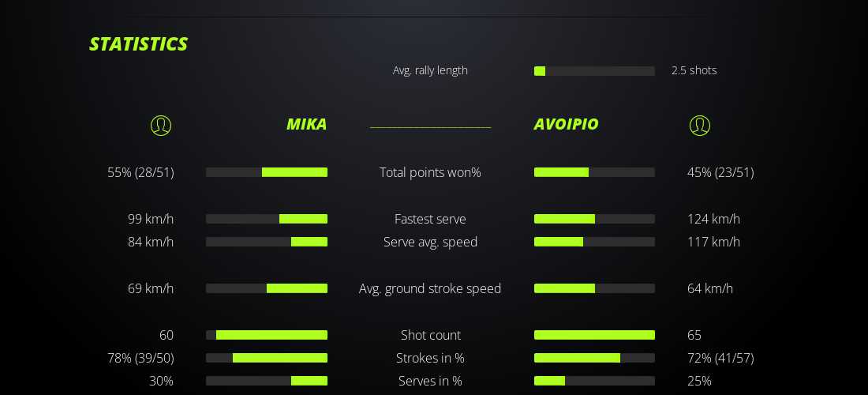Click Mika's Strokes in % bar
Image resolution: width=868 pixels, height=395 pixels.
tap(267, 358)
